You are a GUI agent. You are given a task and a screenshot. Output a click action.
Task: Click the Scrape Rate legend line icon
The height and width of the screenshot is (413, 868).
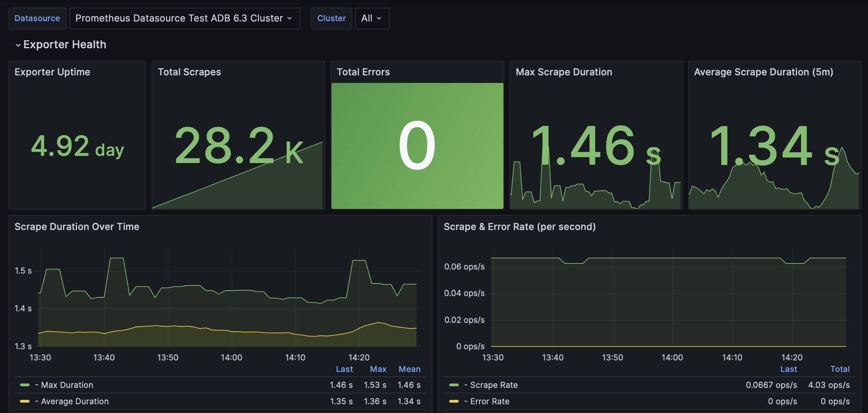tap(454, 385)
